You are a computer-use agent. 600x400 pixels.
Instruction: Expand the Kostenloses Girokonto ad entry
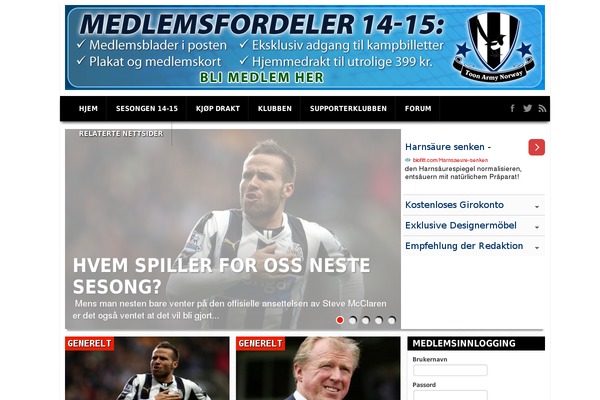[x=473, y=205]
